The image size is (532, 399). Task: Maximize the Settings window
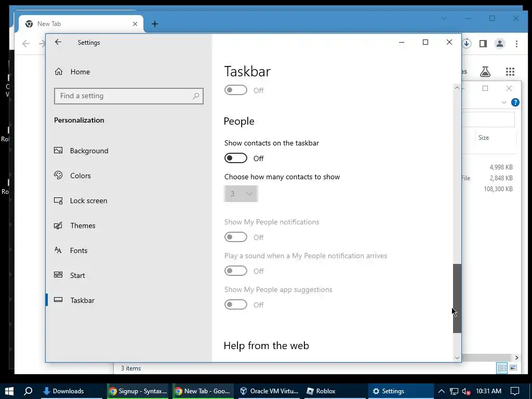425,42
